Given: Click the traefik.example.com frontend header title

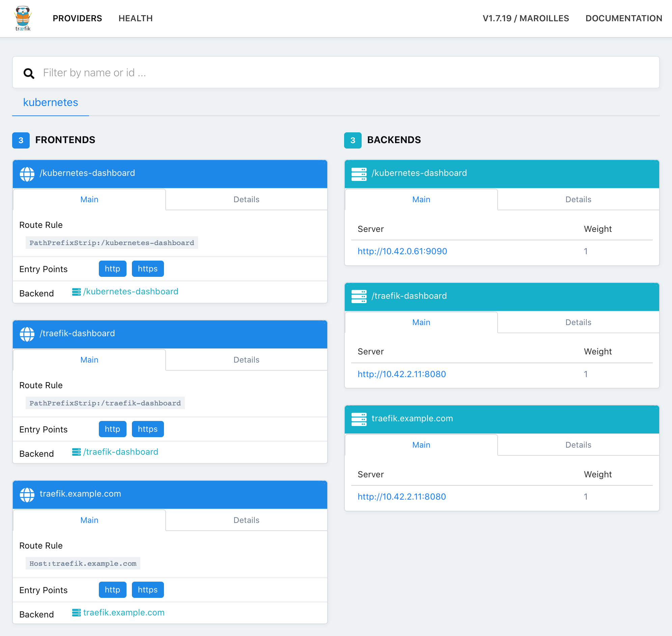Looking at the screenshot, I should [x=80, y=494].
